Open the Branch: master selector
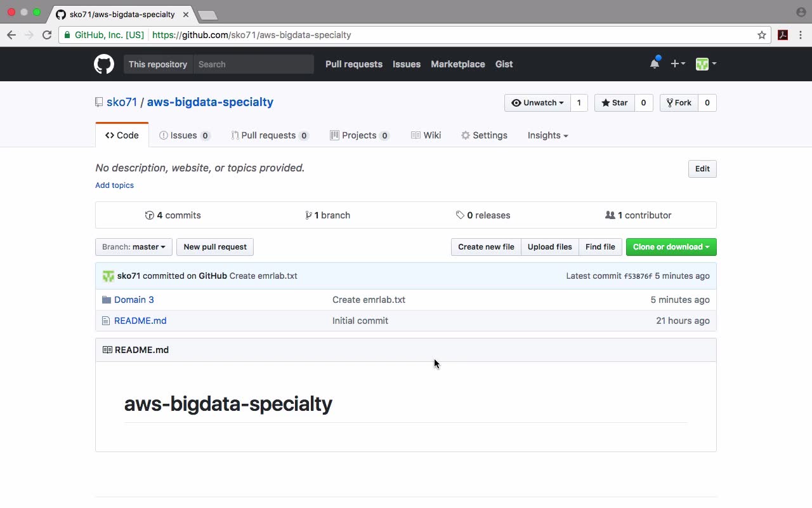 point(134,247)
